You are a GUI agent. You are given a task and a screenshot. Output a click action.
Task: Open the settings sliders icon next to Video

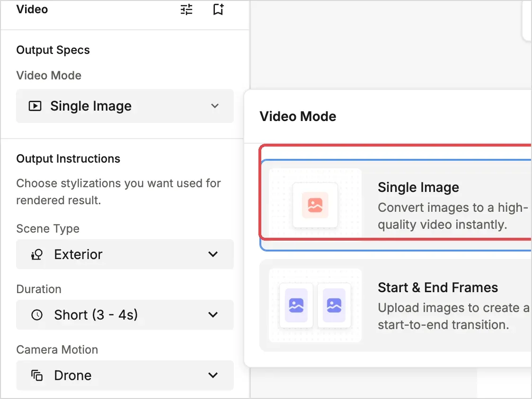point(186,9)
